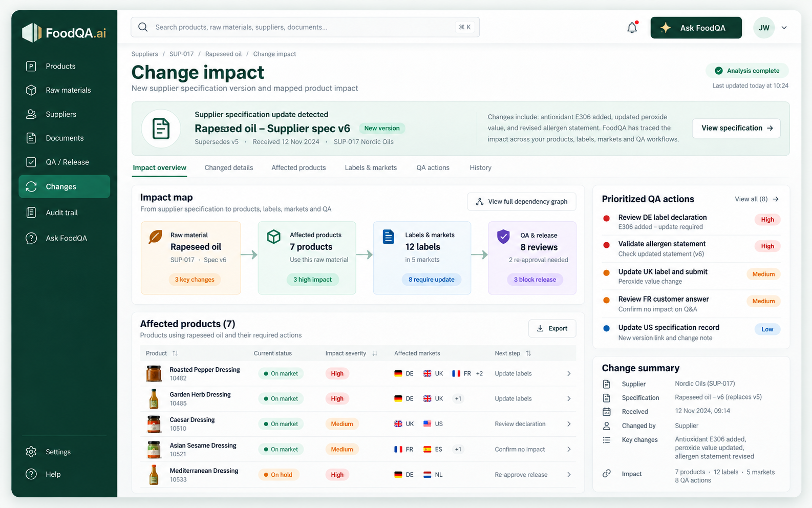The height and width of the screenshot is (508, 812).
Task: Open Products in the sidebar
Action: click(x=65, y=66)
